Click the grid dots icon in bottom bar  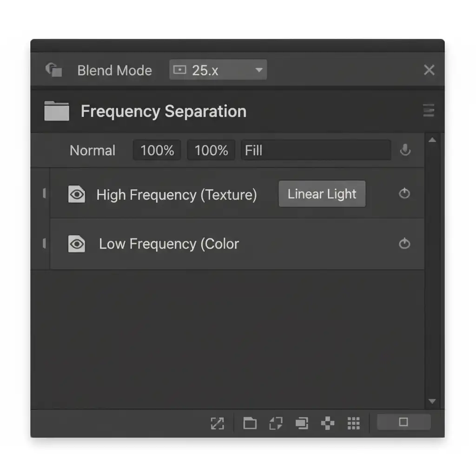[x=354, y=423]
